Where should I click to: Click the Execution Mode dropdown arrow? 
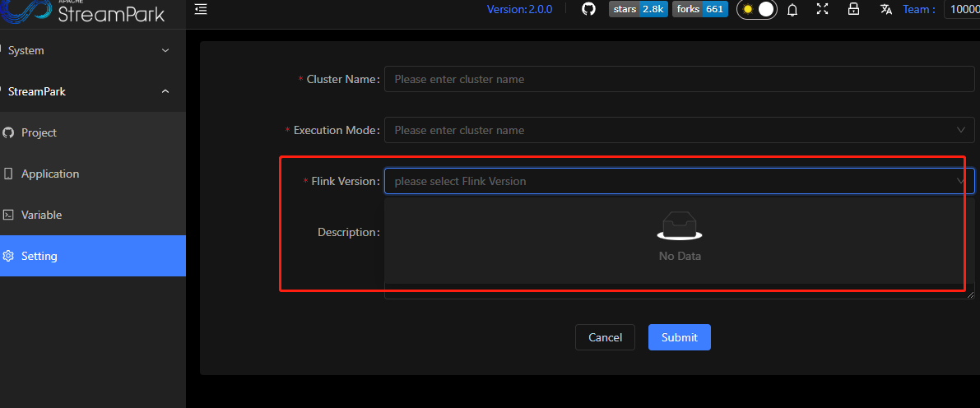coord(961,130)
